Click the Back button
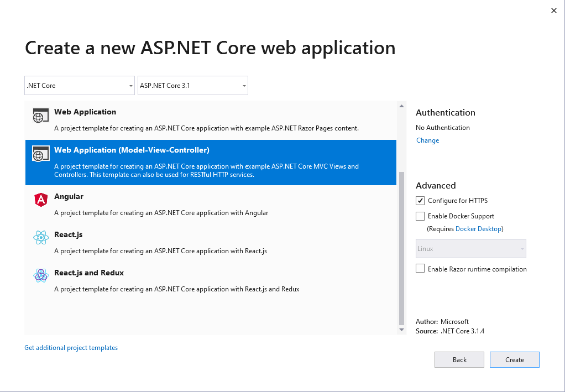Image resolution: width=565 pixels, height=392 pixels. tap(459, 359)
